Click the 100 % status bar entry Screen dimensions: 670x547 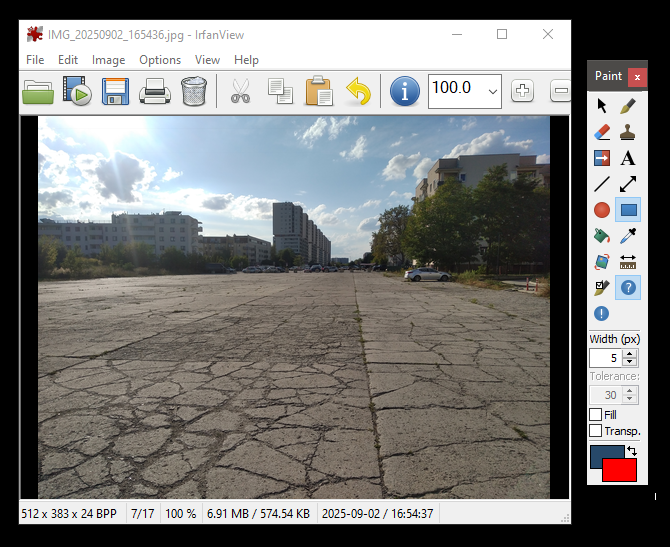tap(181, 513)
